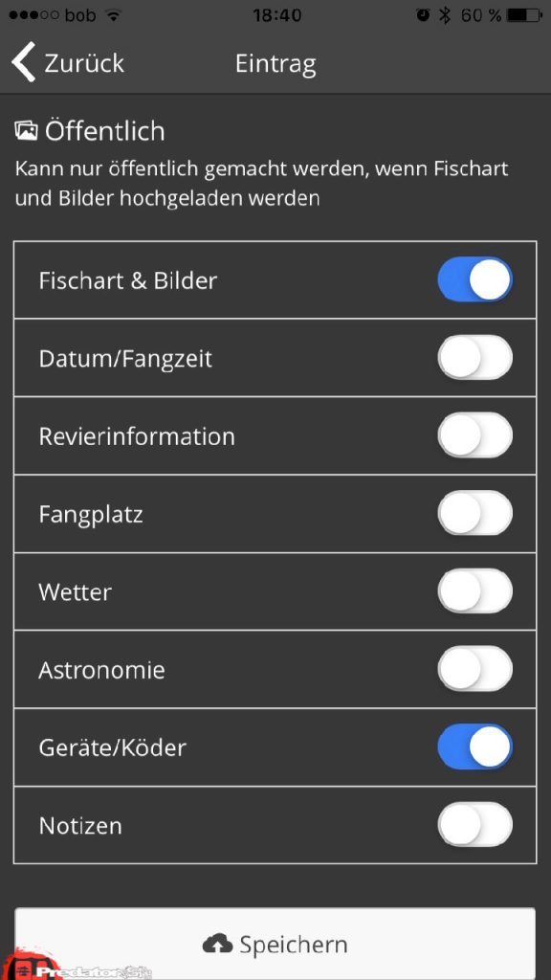Enable the Notizen switch

tap(475, 825)
